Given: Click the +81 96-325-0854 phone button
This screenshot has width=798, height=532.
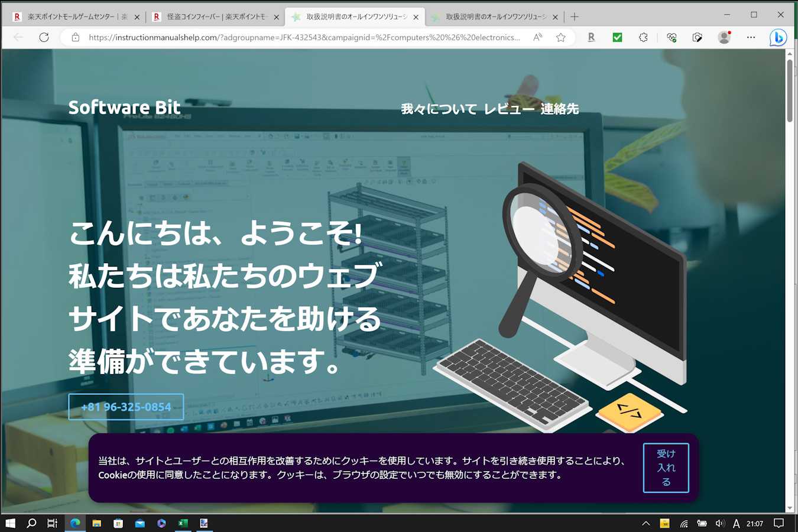Looking at the screenshot, I should (126, 407).
